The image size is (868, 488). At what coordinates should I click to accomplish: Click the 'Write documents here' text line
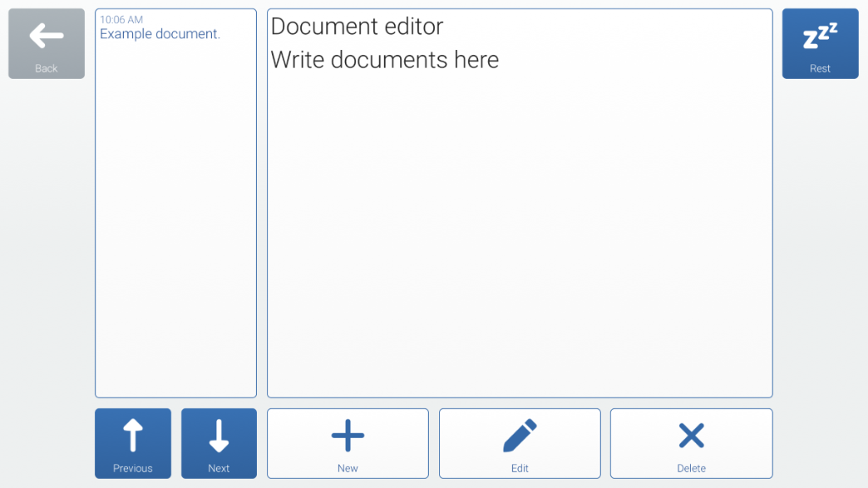pos(385,60)
